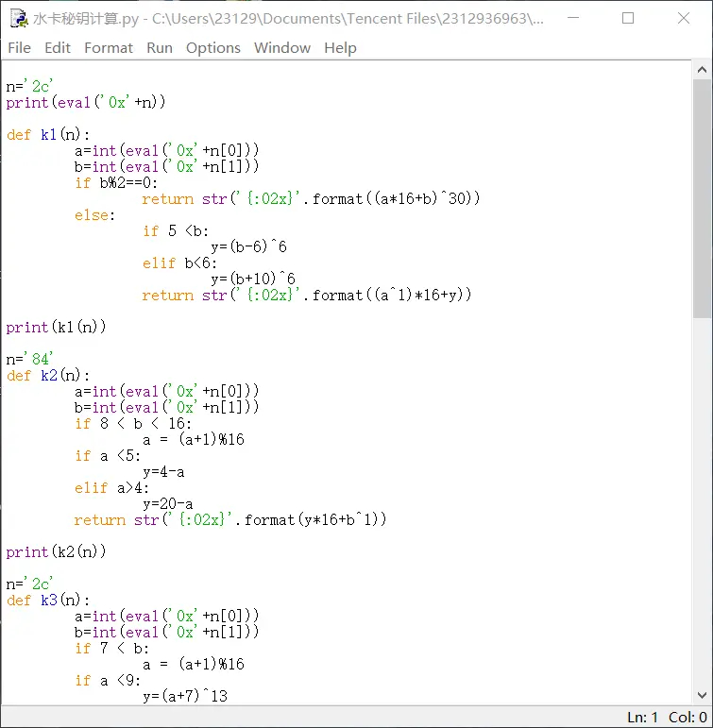Click the scrollbar up arrow

(702, 70)
